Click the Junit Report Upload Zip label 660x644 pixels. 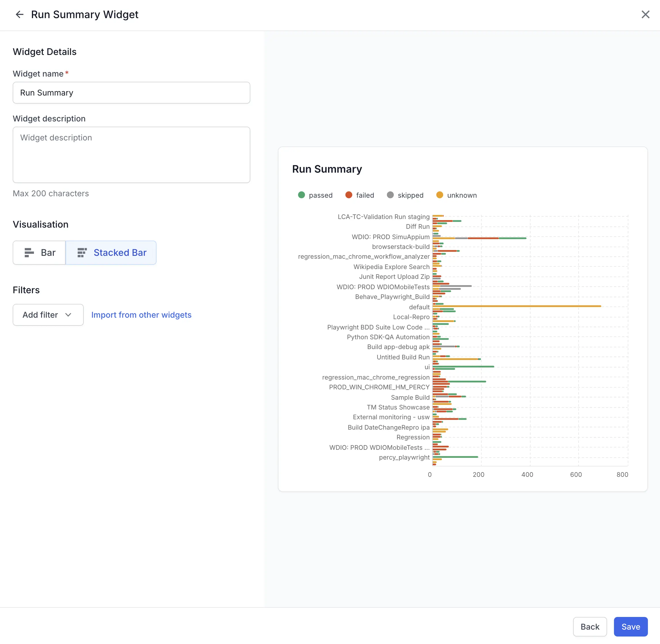click(394, 277)
